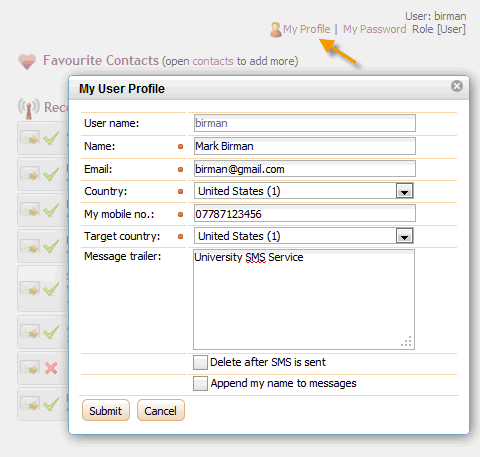Follow the contacts link in heading
480x457 pixels.
tap(213, 61)
